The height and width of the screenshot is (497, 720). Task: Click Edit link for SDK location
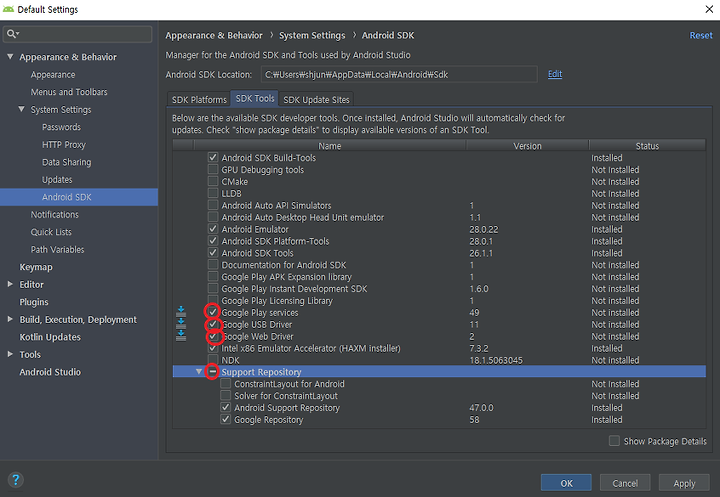(x=555, y=74)
